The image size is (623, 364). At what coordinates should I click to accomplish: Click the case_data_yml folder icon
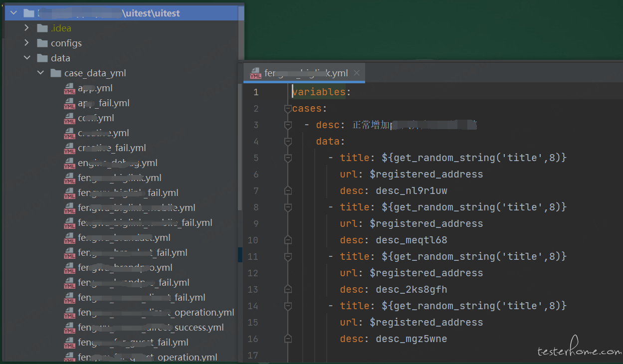tap(56, 73)
